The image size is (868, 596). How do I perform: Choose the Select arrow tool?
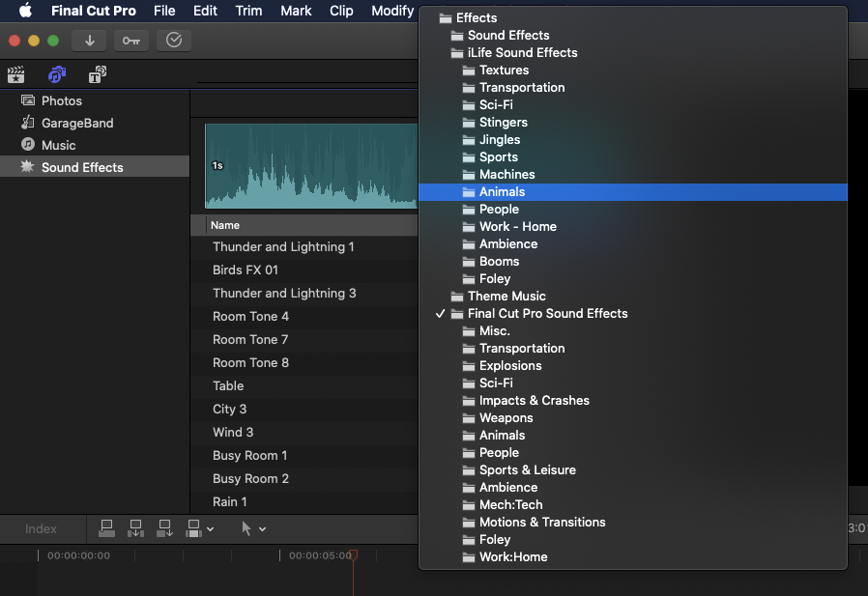[246, 528]
